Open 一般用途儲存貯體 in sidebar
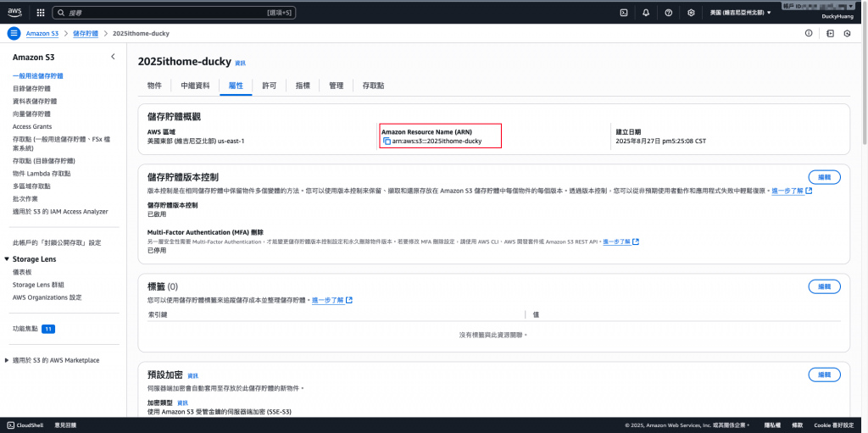The image size is (868, 433). click(x=37, y=76)
